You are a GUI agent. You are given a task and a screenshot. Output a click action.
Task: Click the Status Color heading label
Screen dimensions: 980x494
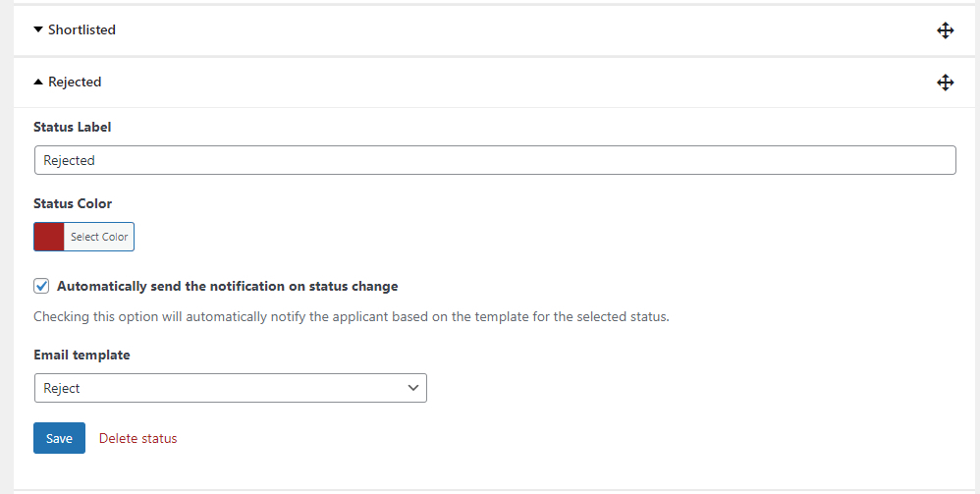73,203
